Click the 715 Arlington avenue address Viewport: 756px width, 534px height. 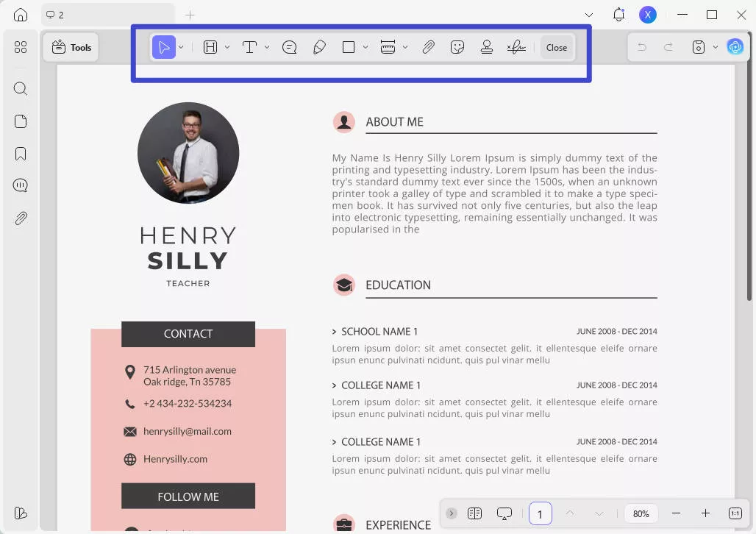point(190,376)
